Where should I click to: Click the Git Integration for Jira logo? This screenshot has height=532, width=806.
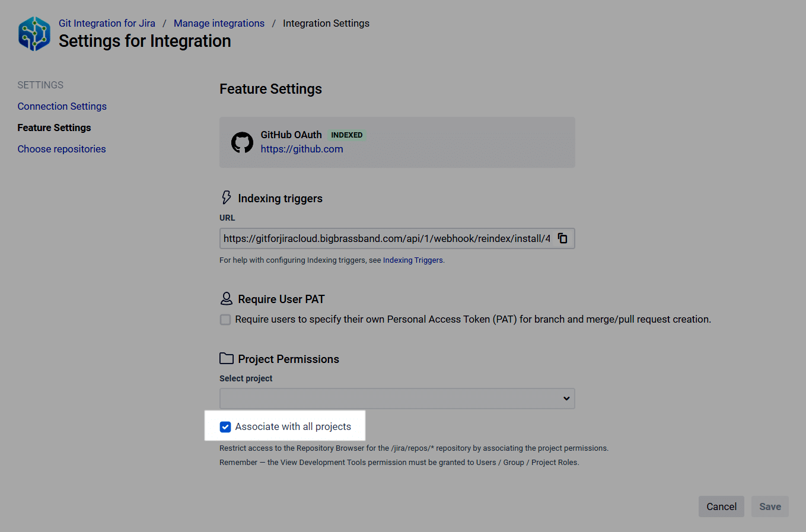coord(34,34)
